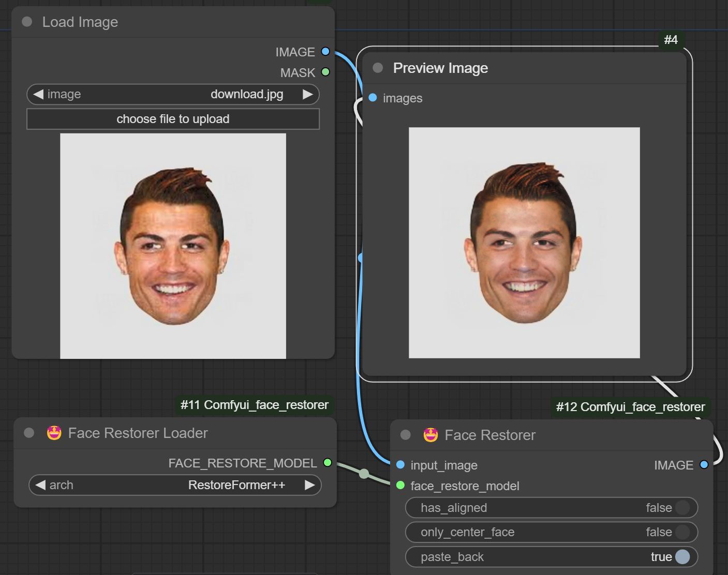Click the restored image in Preview Image
The image size is (728, 575).
click(524, 243)
